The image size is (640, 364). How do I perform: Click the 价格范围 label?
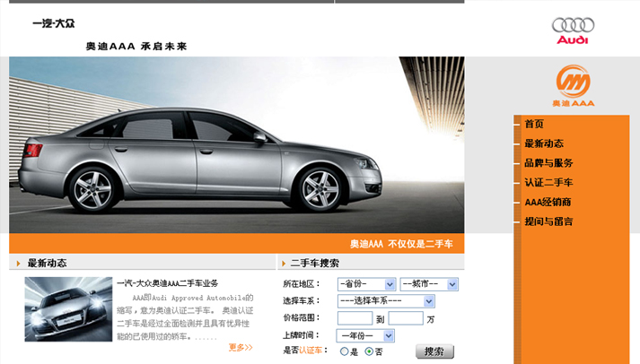tap(302, 318)
